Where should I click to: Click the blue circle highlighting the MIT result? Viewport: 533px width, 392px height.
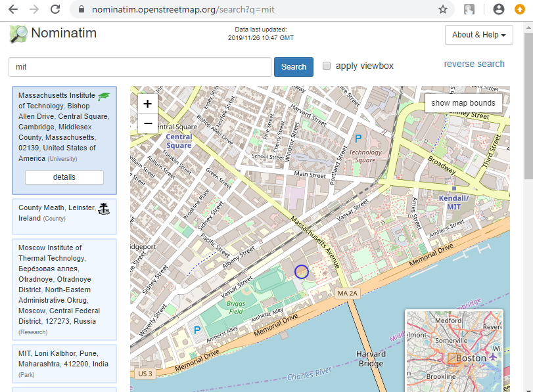(x=302, y=271)
